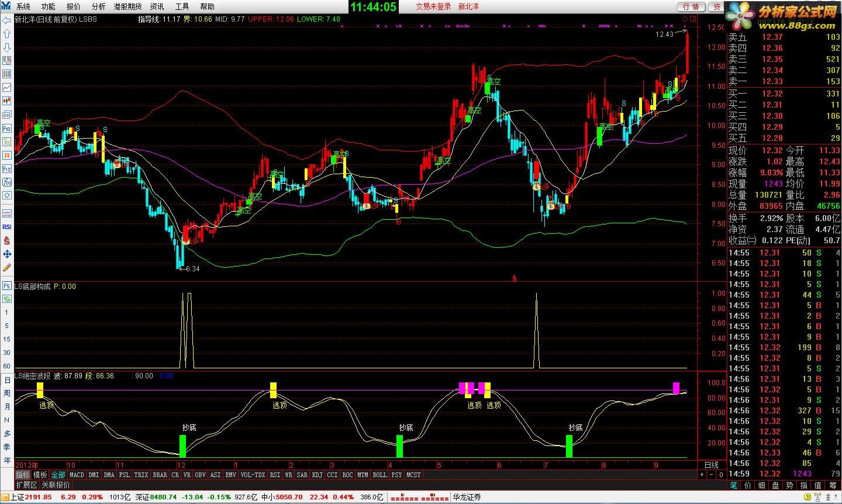Click the blue four-way move arrows icon
842x504 pixels.
point(7,254)
